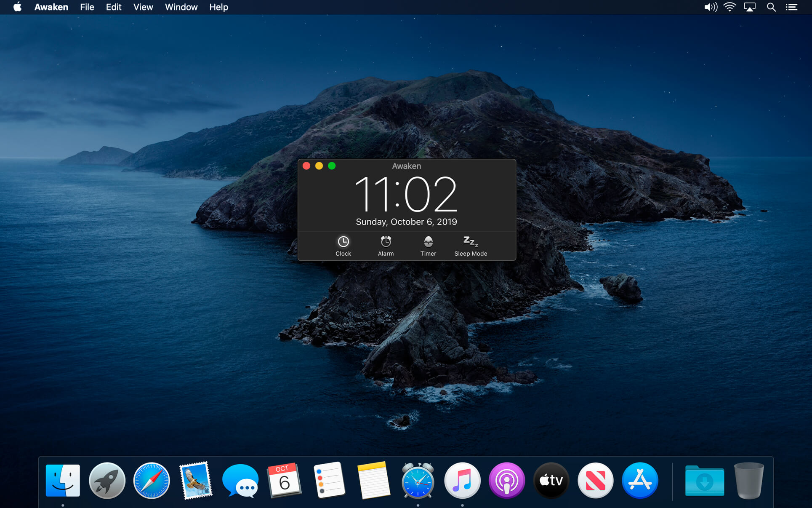Expand the Help menu

(218, 7)
